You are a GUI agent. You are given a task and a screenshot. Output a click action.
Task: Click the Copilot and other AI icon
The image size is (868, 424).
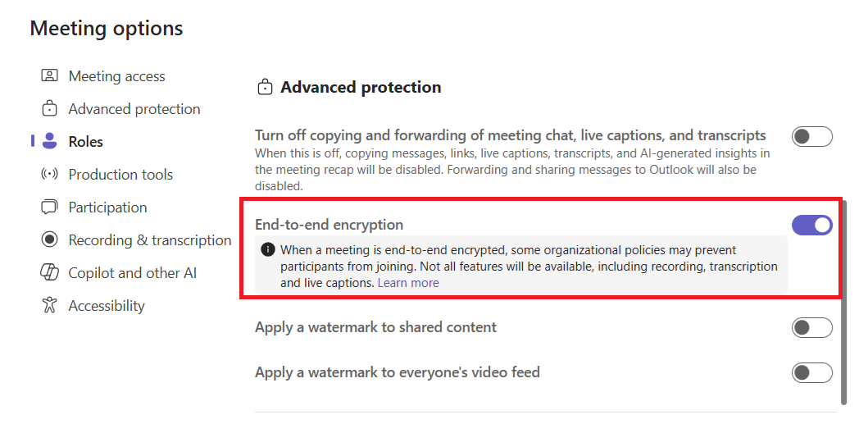point(49,273)
